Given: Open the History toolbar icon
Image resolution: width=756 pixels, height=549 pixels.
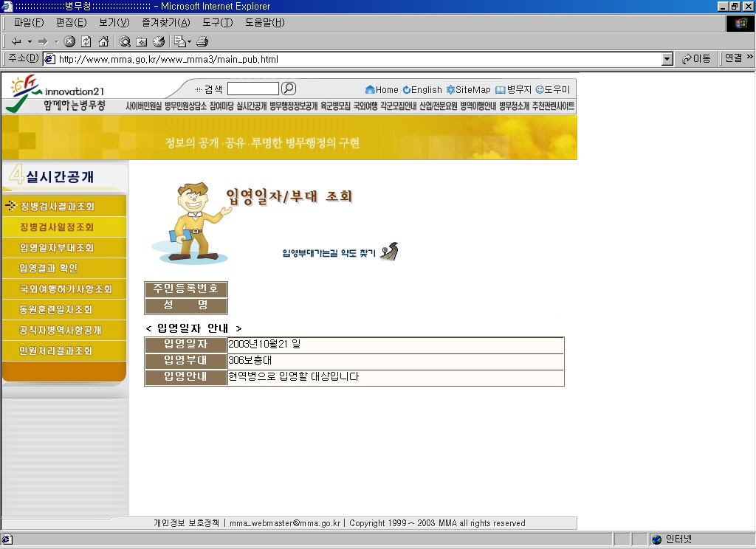Looking at the screenshot, I should coord(159,41).
